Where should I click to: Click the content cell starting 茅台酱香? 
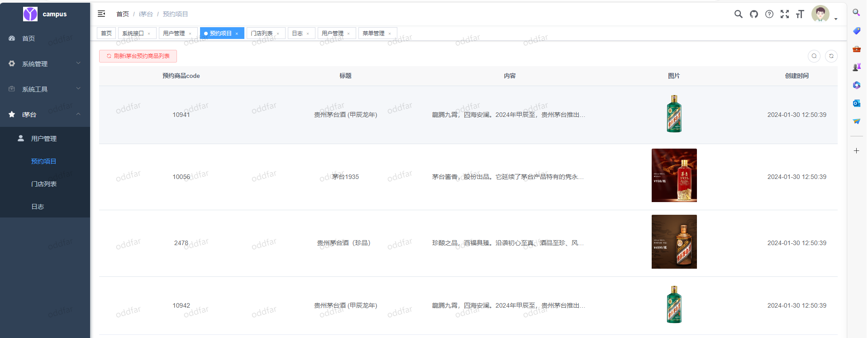click(x=508, y=177)
